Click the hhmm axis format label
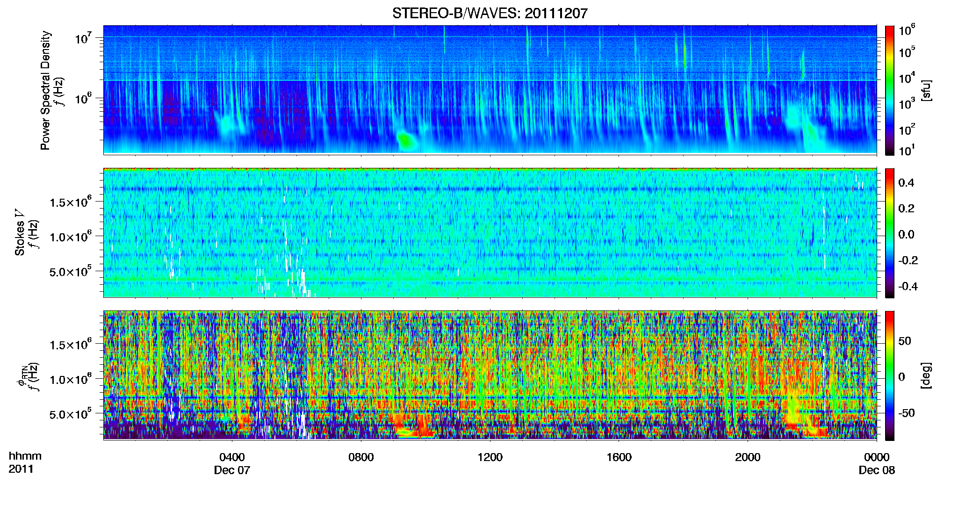The image size is (980, 505). pyautogui.click(x=25, y=456)
